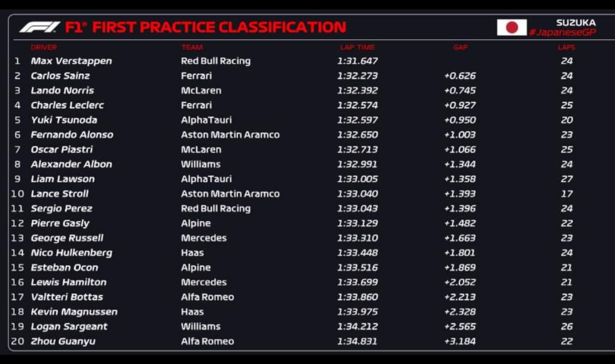Click the LAP TIME column header
Image resolution: width=615 pixels, height=364 pixels.
point(357,47)
